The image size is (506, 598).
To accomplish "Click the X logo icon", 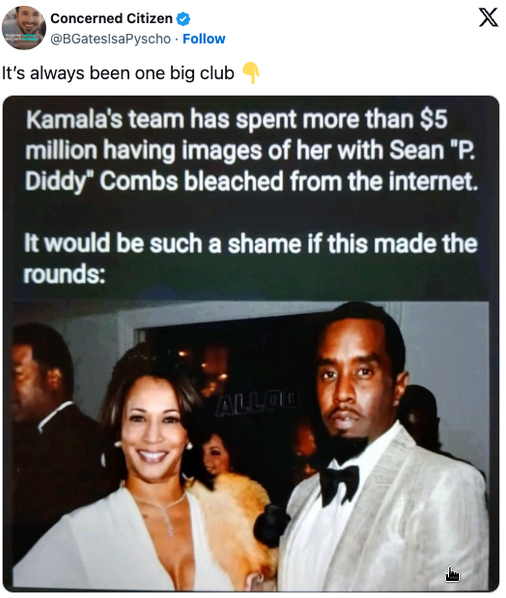I will click(488, 17).
